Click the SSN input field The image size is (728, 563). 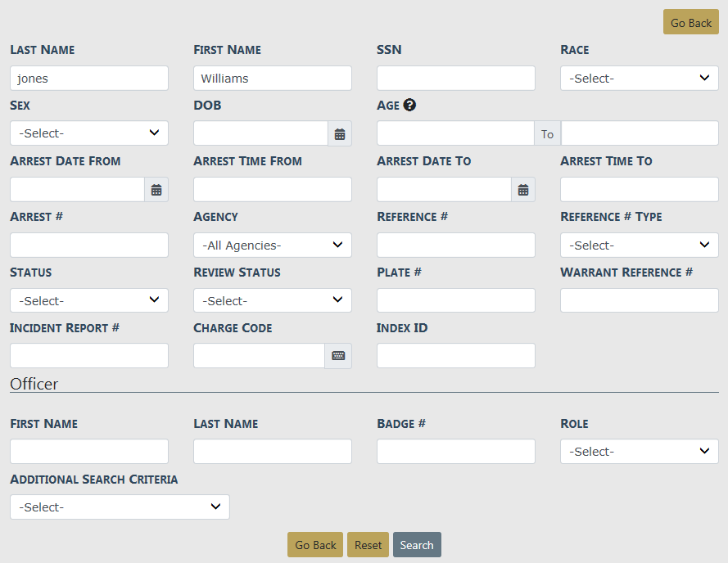point(455,79)
